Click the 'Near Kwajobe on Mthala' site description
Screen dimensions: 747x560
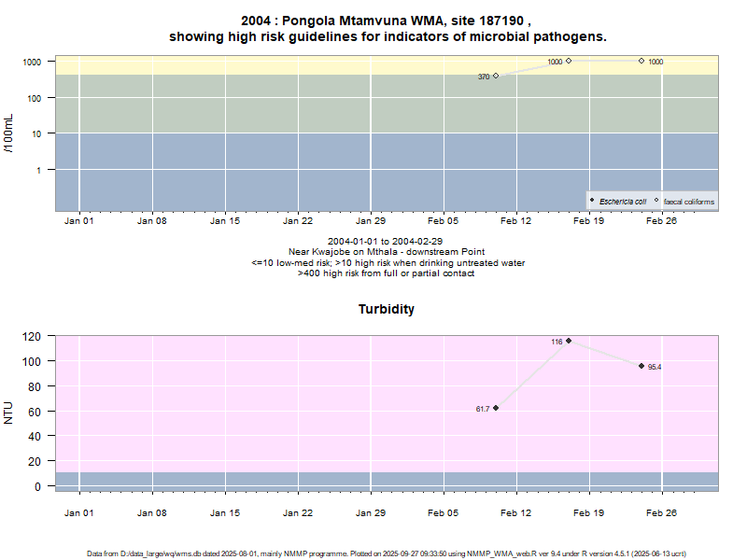pyautogui.click(x=388, y=252)
